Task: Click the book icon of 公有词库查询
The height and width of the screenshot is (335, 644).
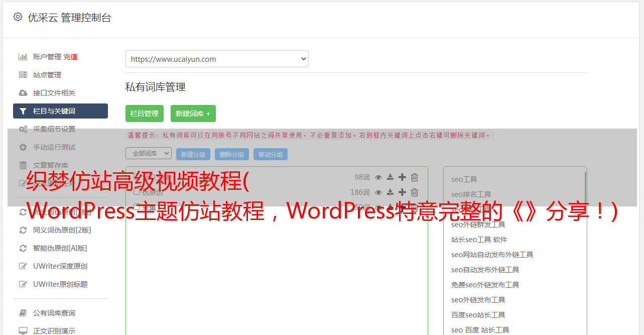Action: pos(23,313)
